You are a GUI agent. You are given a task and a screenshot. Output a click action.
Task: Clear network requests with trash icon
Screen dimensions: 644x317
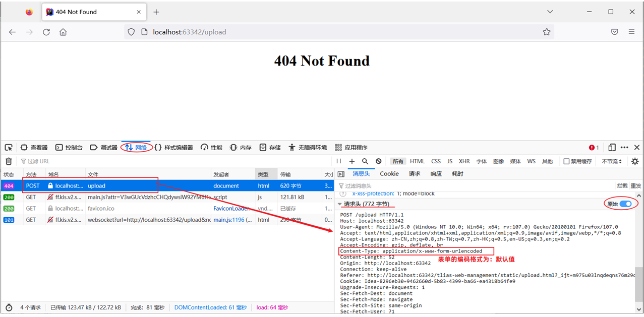pos(9,161)
